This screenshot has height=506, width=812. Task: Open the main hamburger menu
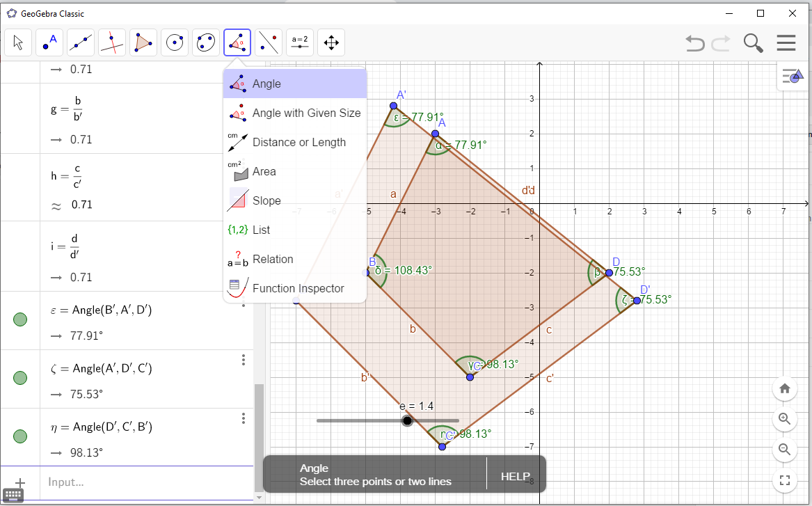tap(786, 42)
